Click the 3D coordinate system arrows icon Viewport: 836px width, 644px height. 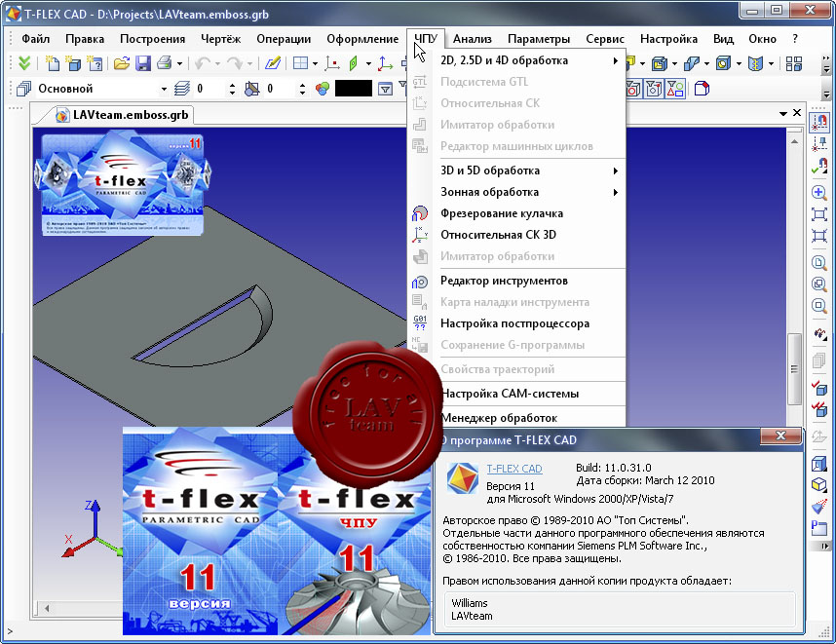click(x=385, y=63)
